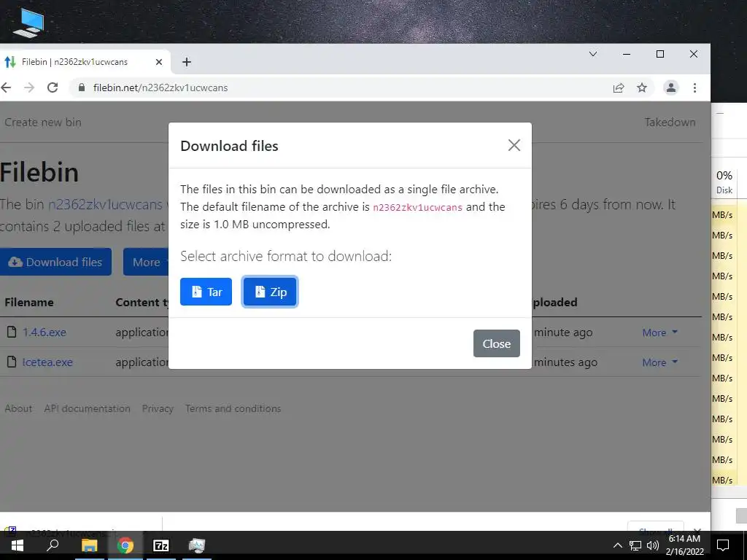Open the Privacy footer link
This screenshot has height=560, width=747.
158,408
